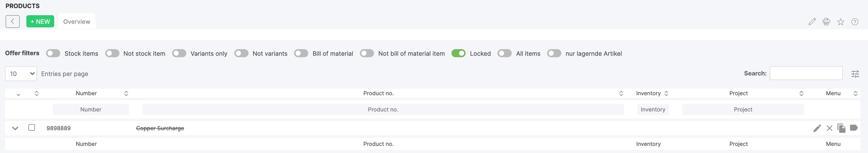The width and height of the screenshot is (868, 153).
Task: Create a product with + NEW button
Action: 40,22
